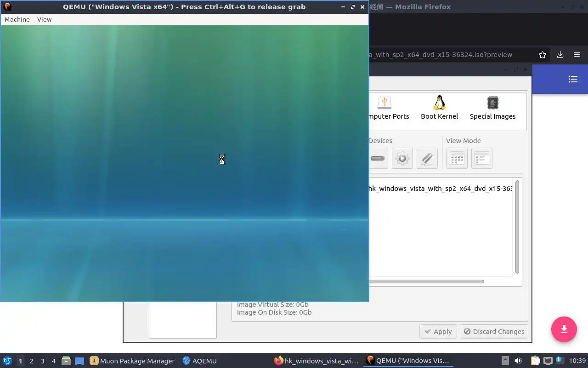
Task: Click the eject removable media tray icon
Action: pos(505,361)
